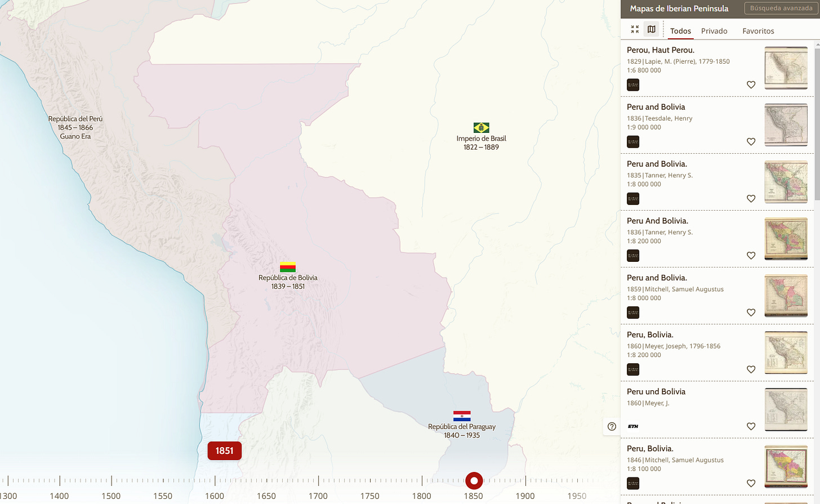
Task: Open thumbnail of 1860 Joseph Meyer map
Action: click(786, 353)
